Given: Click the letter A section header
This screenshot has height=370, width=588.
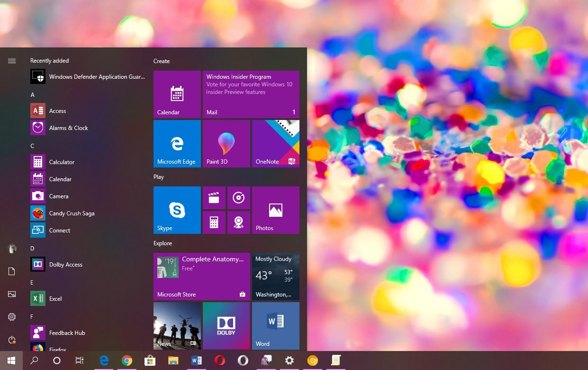Looking at the screenshot, I should click(32, 95).
